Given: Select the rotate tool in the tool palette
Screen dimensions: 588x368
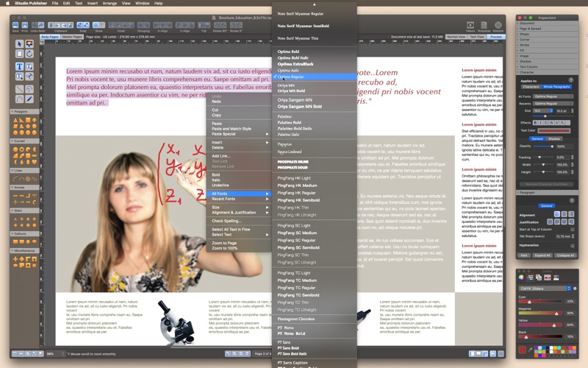Looking at the screenshot, I should tap(29, 54).
